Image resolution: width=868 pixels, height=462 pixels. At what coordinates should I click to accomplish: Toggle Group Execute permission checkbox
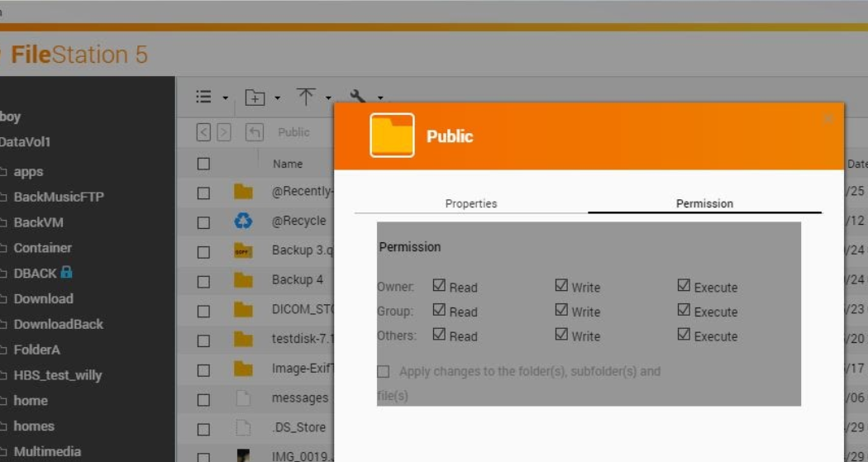[x=684, y=310]
